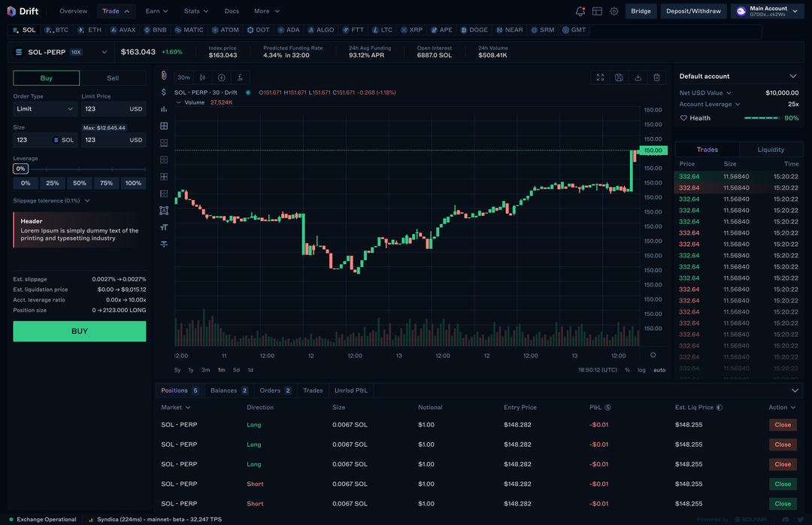Image resolution: width=812 pixels, height=525 pixels.
Task: Open Account Leverage dropdown
Action: tap(738, 104)
